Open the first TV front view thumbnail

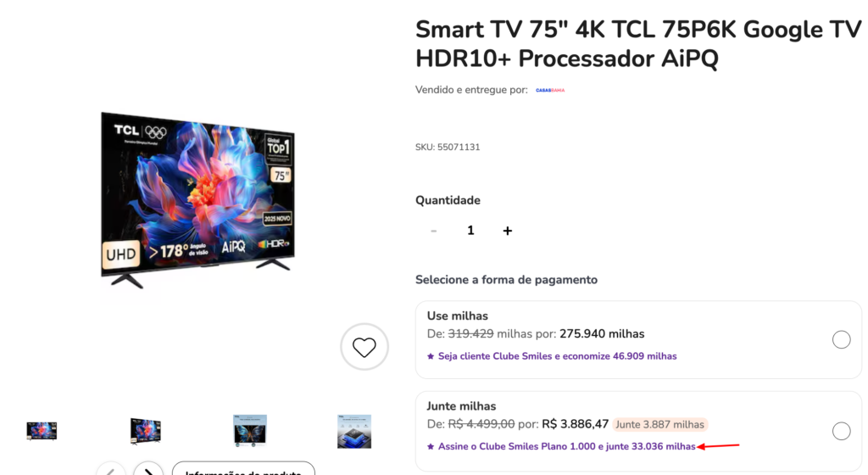tap(42, 431)
